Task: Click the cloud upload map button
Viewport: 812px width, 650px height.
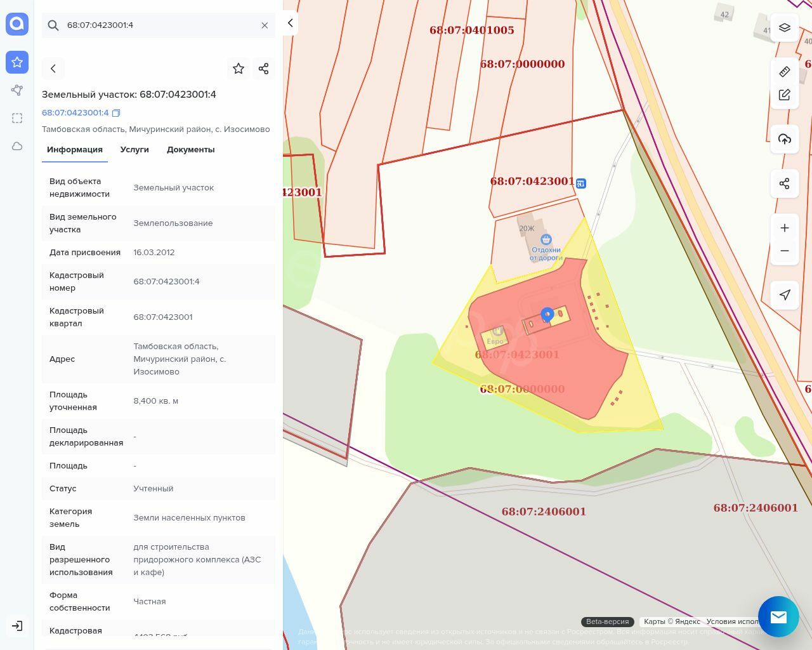Action: click(785, 139)
